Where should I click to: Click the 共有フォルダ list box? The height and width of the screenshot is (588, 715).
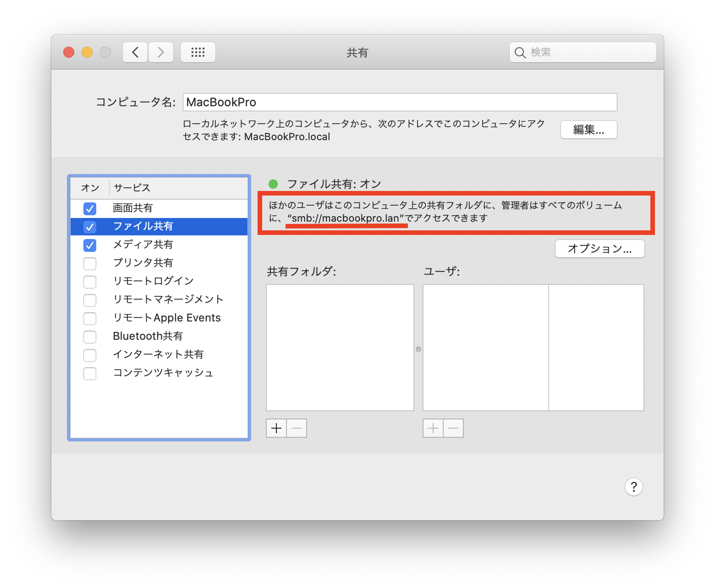tap(340, 348)
